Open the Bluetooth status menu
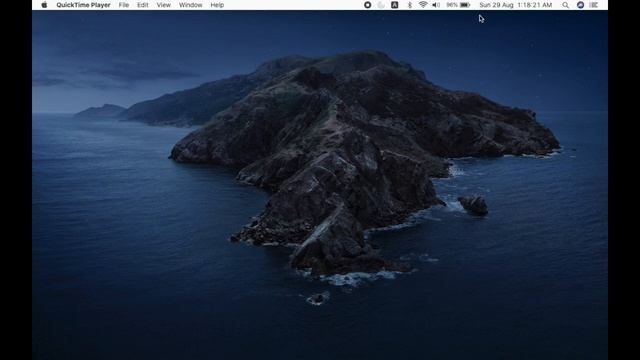This screenshot has width=640, height=360. click(x=410, y=5)
